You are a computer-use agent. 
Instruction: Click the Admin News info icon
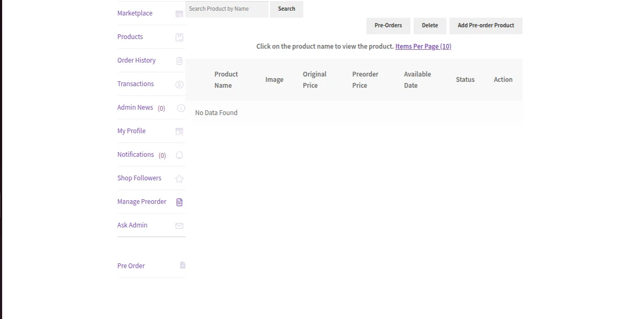pyautogui.click(x=181, y=108)
